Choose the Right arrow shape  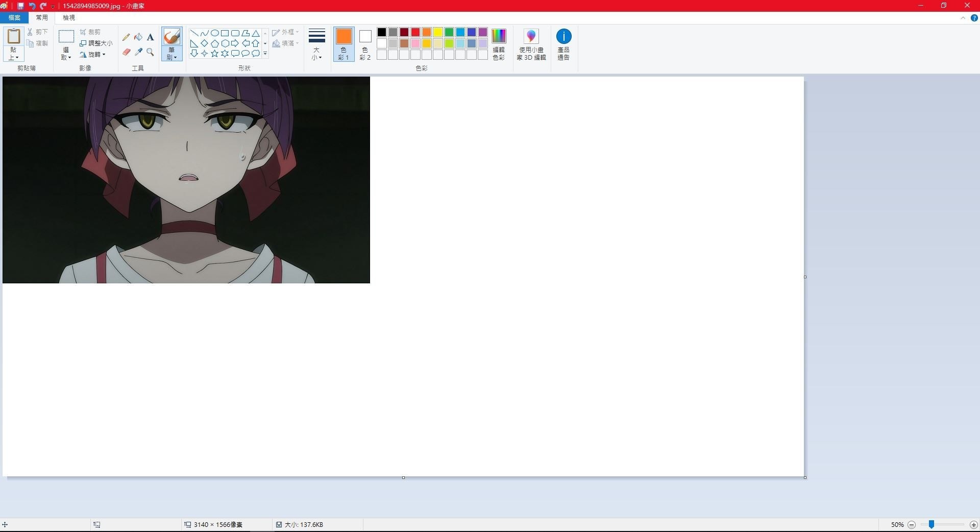(x=235, y=43)
